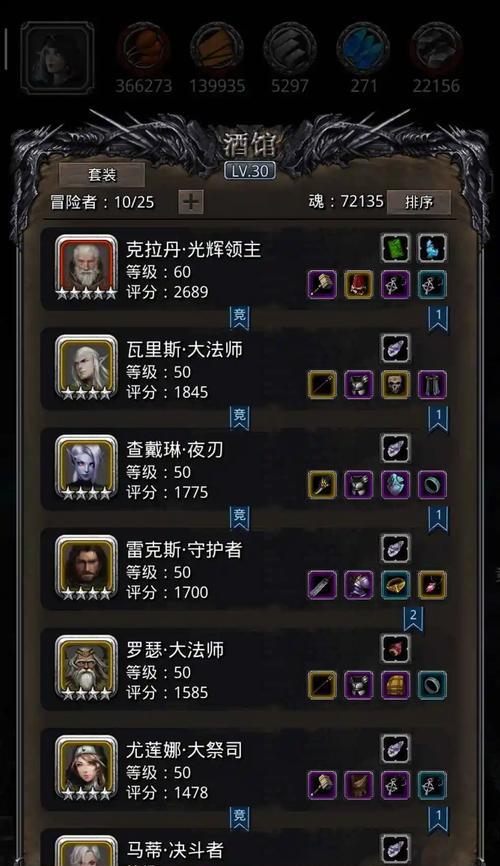Select hero 克拉丹·光辉领主 portrait
Screen dimensions: 500x866
[x=86, y=267]
